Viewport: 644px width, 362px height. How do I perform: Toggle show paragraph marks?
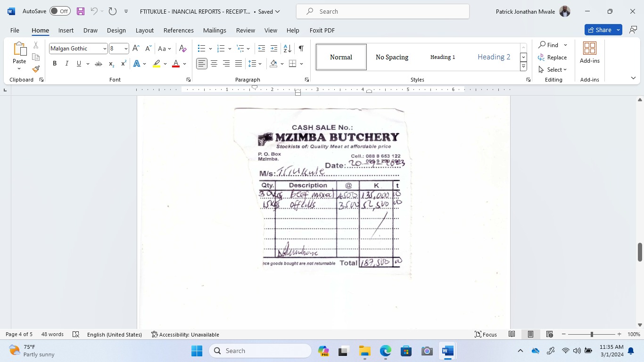pos(301,49)
